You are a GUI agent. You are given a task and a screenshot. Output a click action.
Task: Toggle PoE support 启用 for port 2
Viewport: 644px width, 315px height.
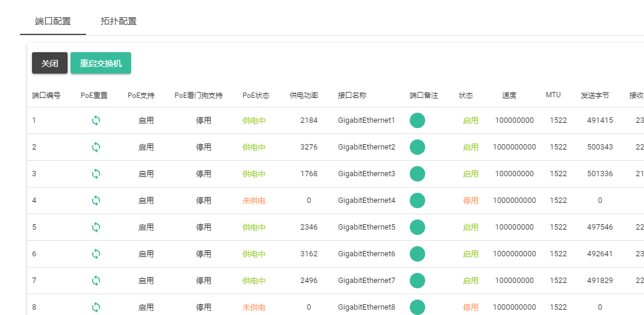pos(146,147)
